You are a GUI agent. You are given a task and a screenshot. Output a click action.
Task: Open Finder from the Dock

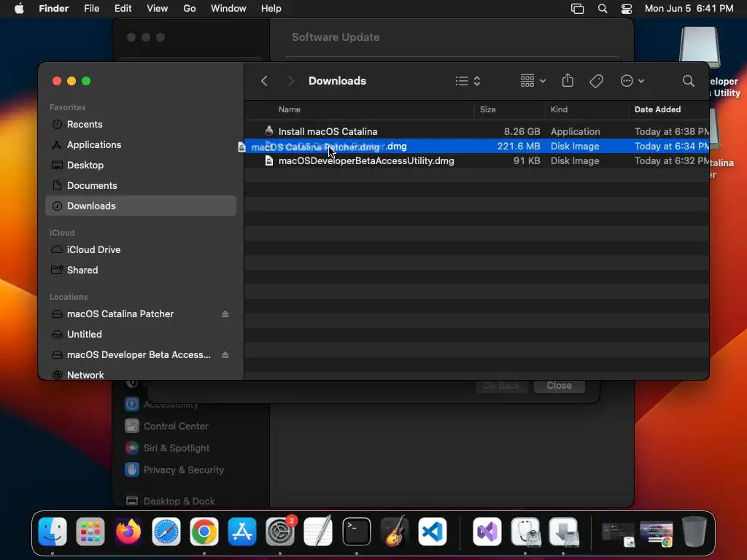pyautogui.click(x=53, y=532)
